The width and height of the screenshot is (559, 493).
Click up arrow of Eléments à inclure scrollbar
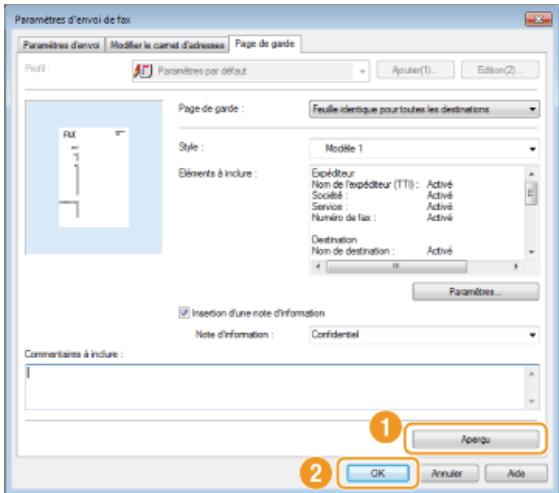pos(531,174)
